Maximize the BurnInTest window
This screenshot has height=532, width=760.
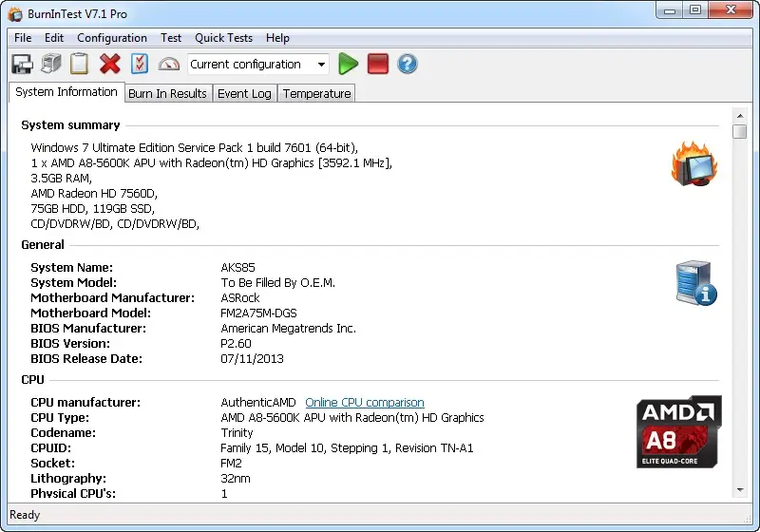[x=695, y=10]
